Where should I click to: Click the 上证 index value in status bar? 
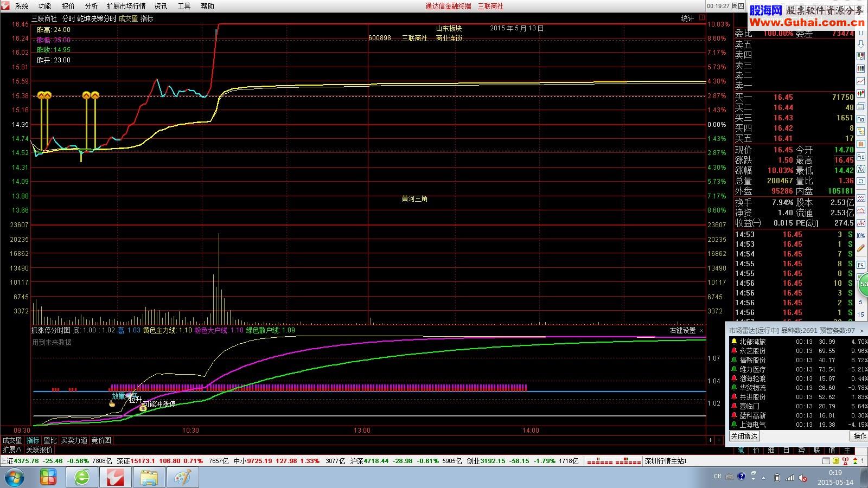coord(26,461)
